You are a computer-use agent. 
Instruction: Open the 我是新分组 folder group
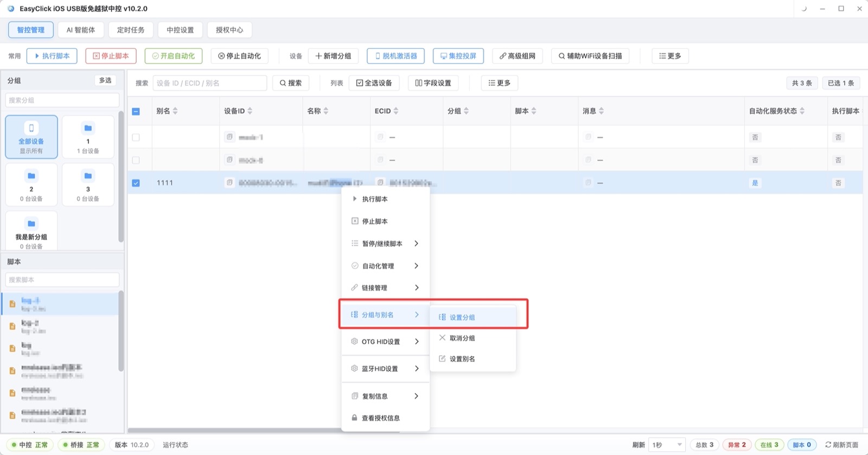(x=31, y=231)
